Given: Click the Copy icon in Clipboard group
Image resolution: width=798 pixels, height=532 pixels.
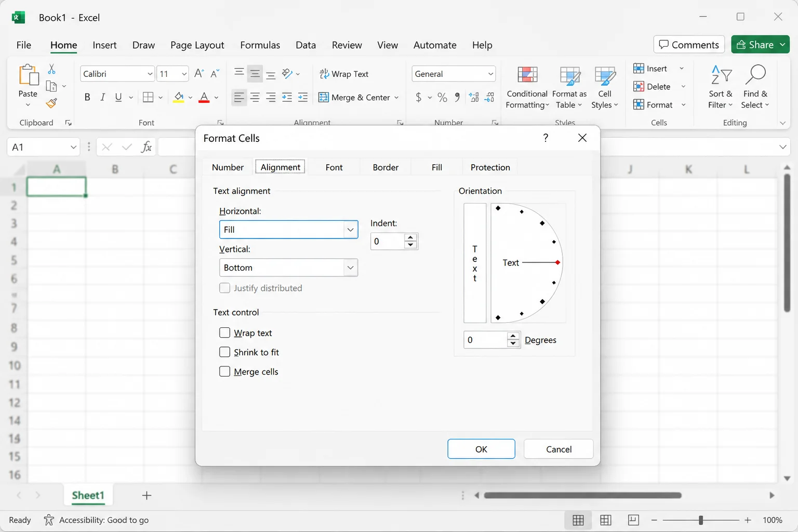Looking at the screenshot, I should coord(51,86).
